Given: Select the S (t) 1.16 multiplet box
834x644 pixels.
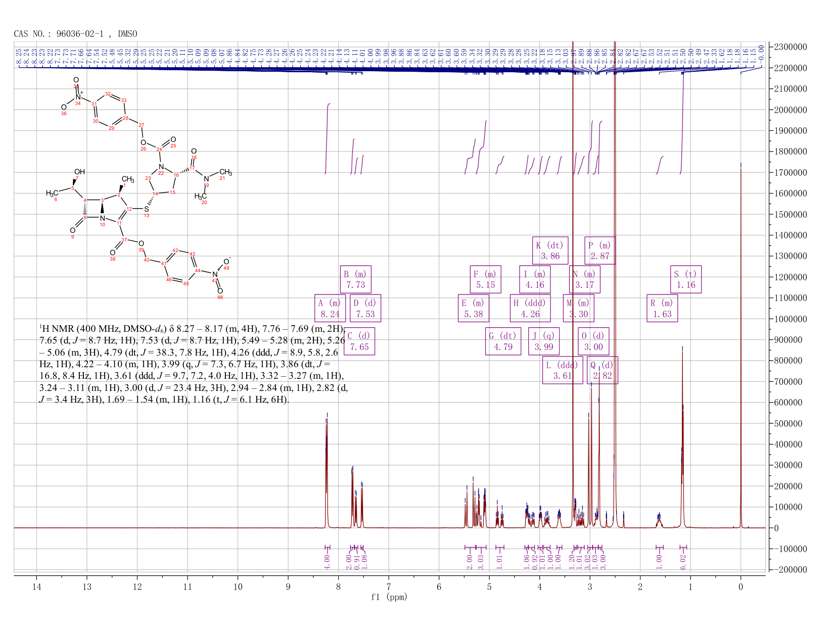Looking at the screenshot, I should click(x=686, y=279).
